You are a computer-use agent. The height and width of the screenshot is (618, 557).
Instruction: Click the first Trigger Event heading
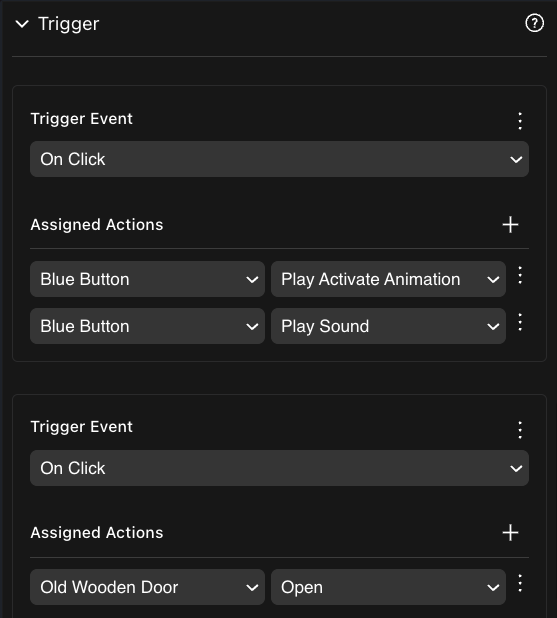82,119
